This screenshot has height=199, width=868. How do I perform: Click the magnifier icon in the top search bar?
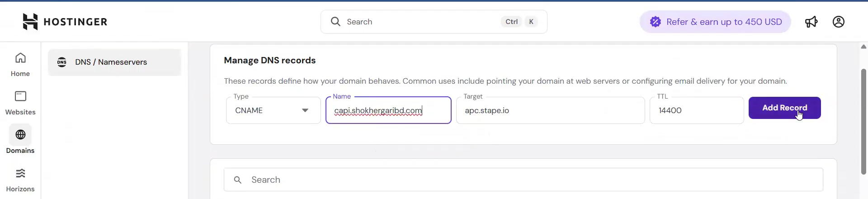335,22
